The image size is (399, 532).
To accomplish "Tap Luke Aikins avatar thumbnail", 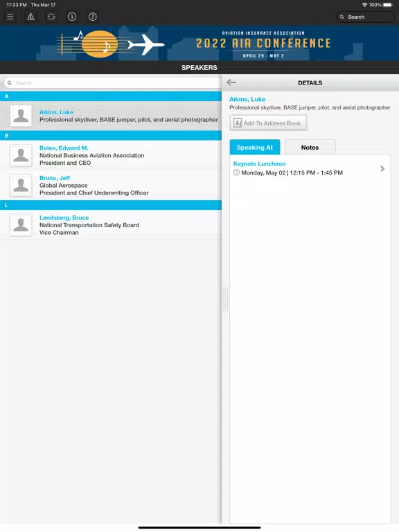I will 21,116.
